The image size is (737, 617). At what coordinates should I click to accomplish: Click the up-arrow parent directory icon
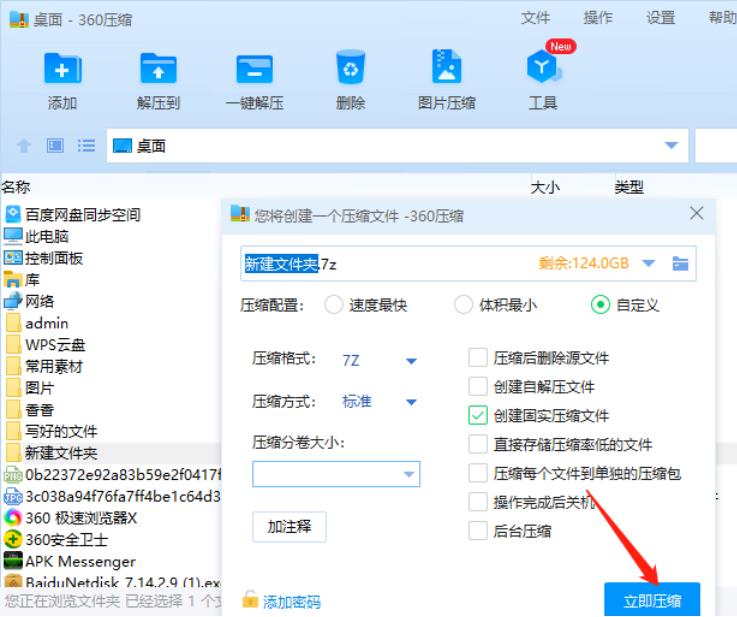pyautogui.click(x=23, y=146)
